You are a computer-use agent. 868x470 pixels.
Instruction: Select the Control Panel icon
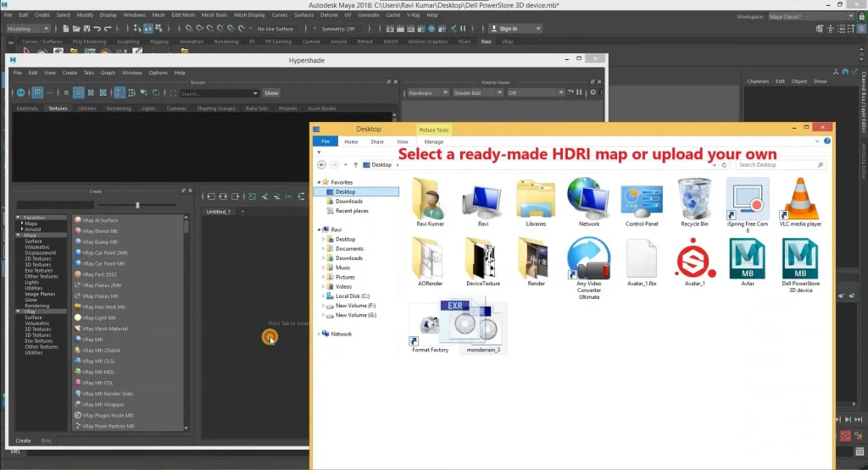(642, 202)
